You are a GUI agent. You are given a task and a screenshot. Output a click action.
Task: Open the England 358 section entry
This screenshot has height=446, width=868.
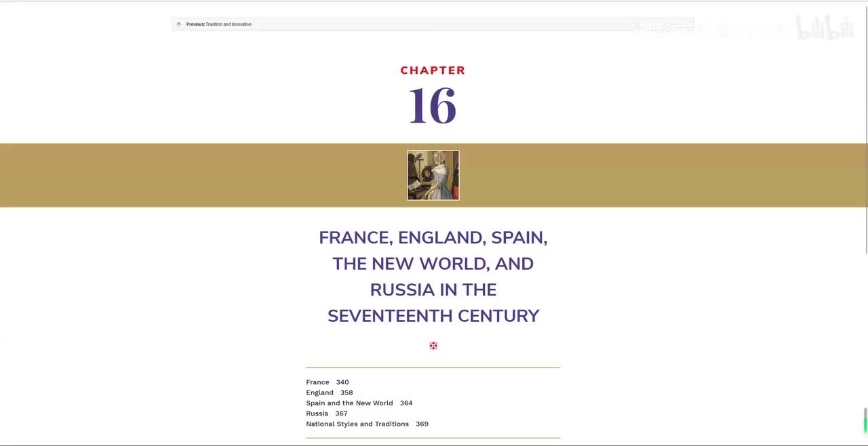tap(330, 392)
